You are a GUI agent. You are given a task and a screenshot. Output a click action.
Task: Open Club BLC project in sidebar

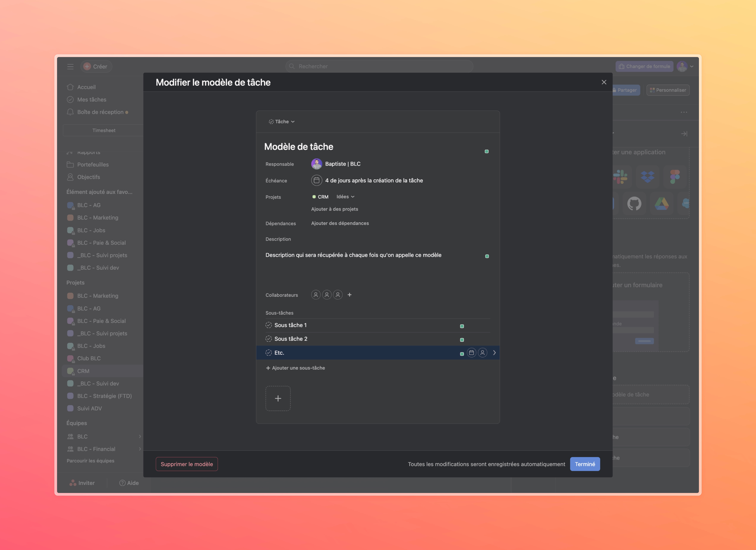pos(84,358)
